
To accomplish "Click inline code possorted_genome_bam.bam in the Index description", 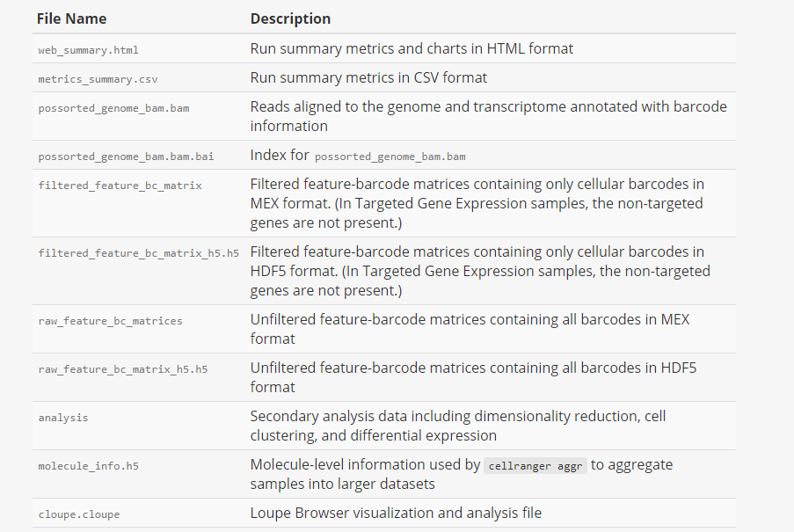I will (390, 157).
